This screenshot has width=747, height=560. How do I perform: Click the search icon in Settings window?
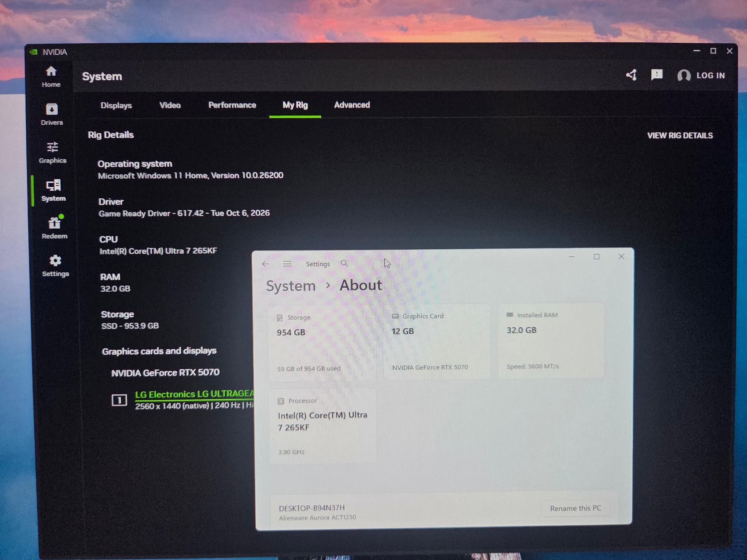click(344, 263)
